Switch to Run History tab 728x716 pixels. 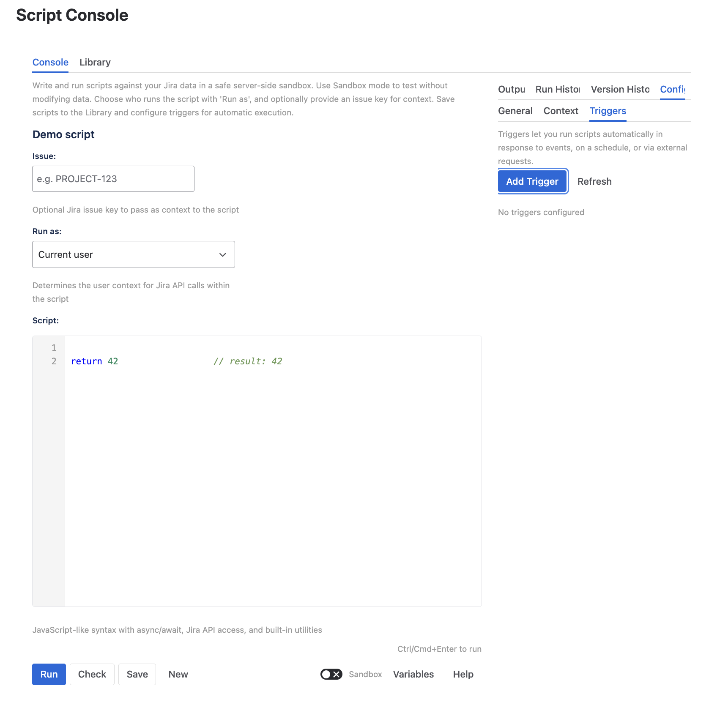point(558,89)
